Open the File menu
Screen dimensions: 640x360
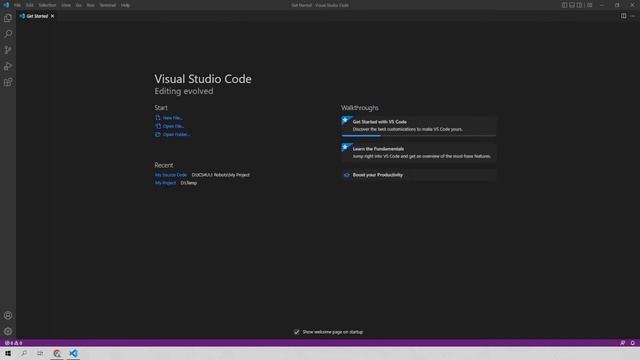pyautogui.click(x=18, y=5)
